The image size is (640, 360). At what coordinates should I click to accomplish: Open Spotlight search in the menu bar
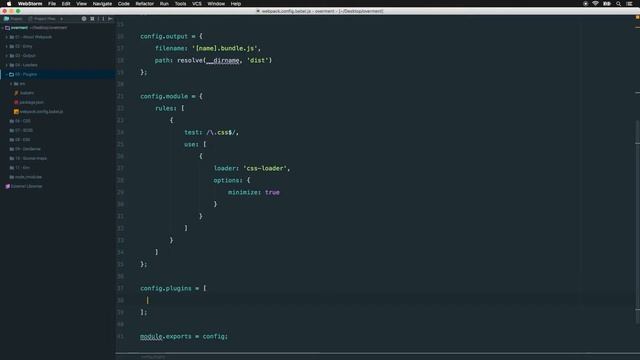tap(618, 4)
